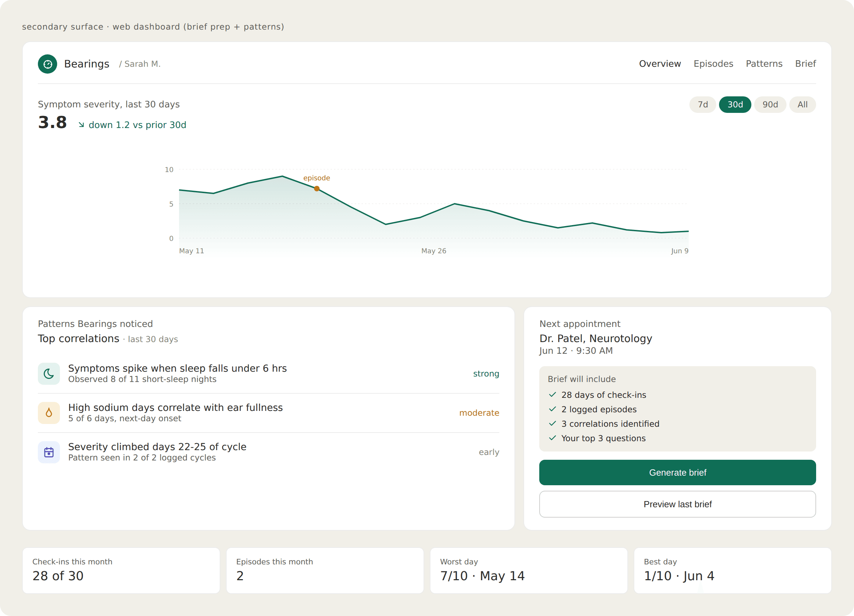Click the Generate brief button

coord(677,472)
